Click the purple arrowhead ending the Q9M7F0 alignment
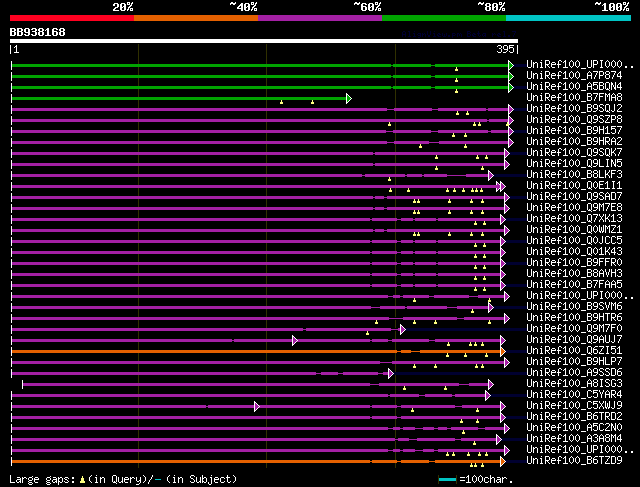This screenshot has height=487, width=640. coord(403,329)
